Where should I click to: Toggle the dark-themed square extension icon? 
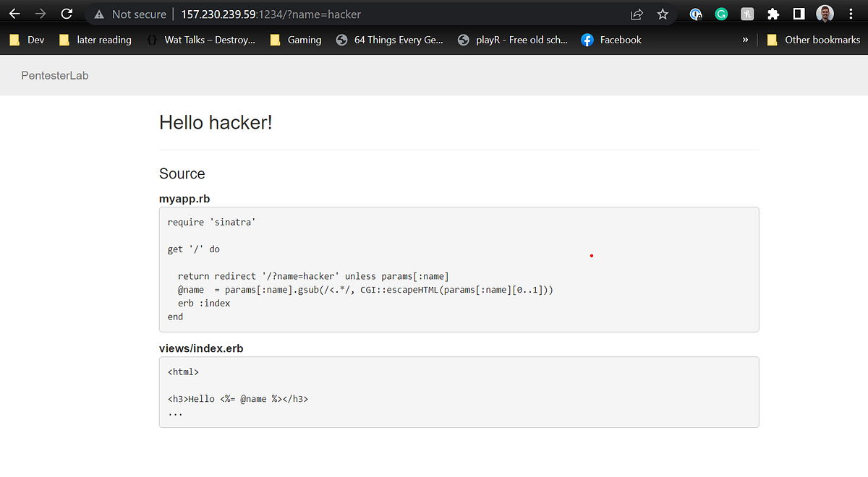coord(799,13)
